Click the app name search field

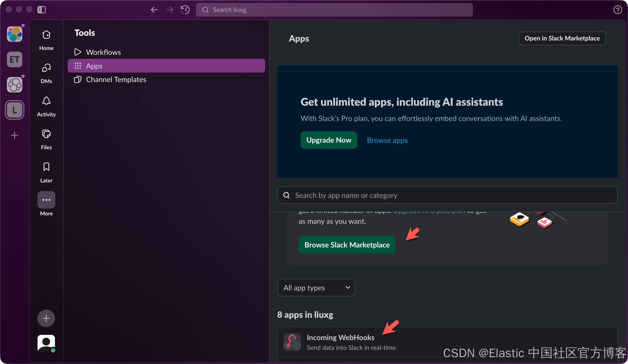point(447,195)
